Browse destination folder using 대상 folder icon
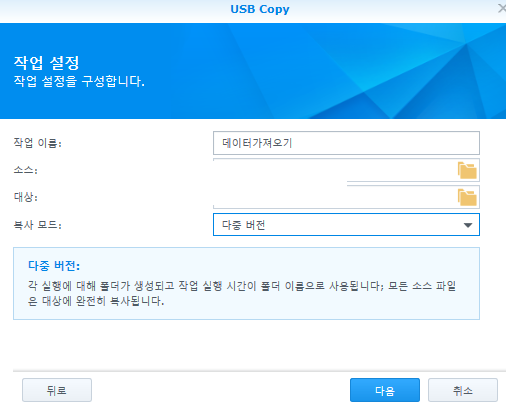This screenshot has width=506, height=405. (x=467, y=197)
